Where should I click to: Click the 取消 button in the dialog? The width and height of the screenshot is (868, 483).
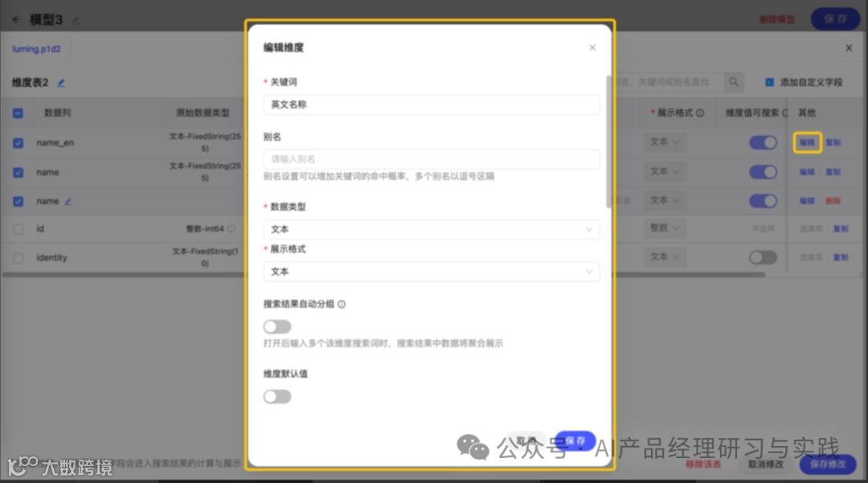pos(526,441)
